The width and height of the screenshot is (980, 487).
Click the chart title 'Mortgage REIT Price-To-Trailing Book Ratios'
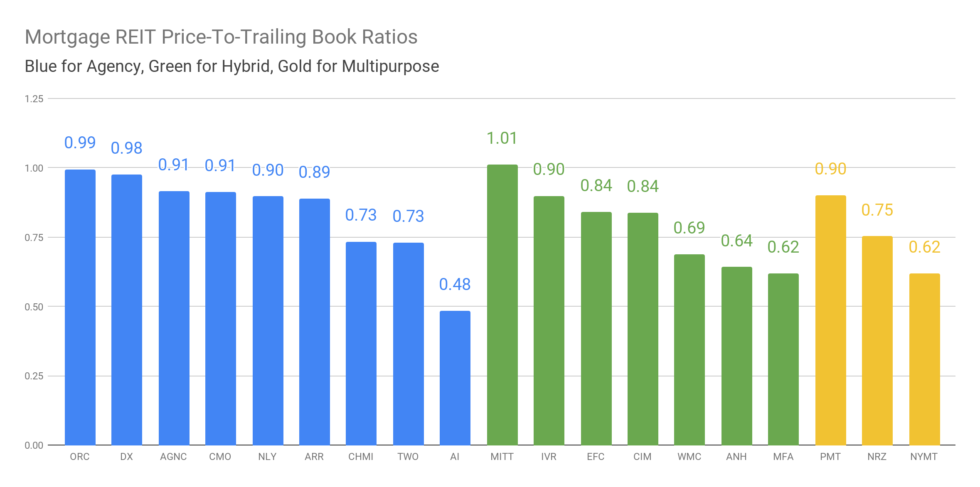point(221,37)
